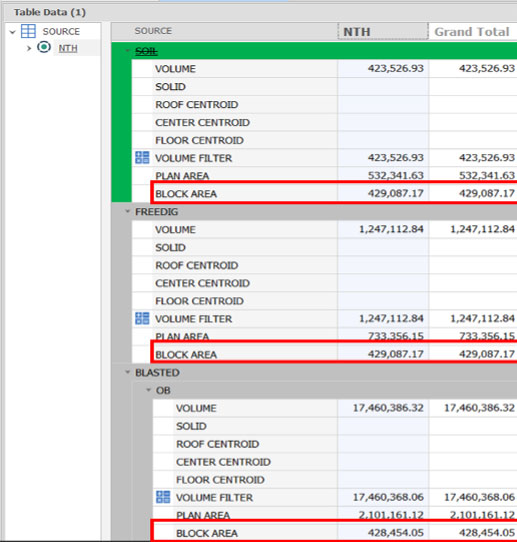
Task: Click the NTH column header
Action: [x=383, y=31]
